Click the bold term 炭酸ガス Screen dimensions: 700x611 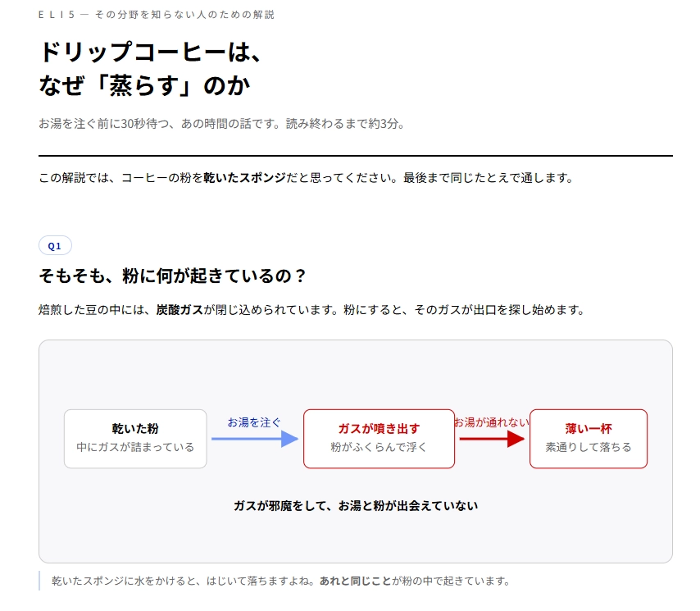180,309
